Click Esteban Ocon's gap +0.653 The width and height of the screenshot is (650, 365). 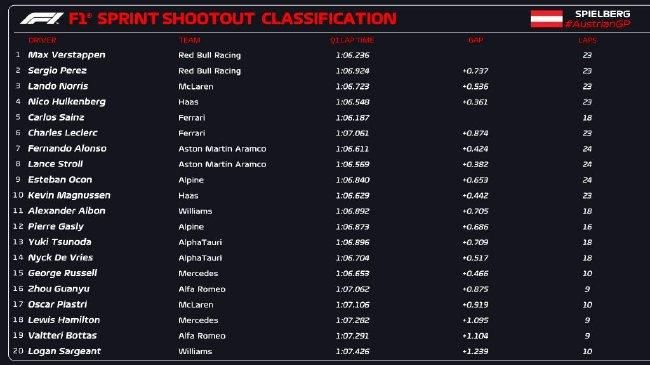[x=475, y=180]
